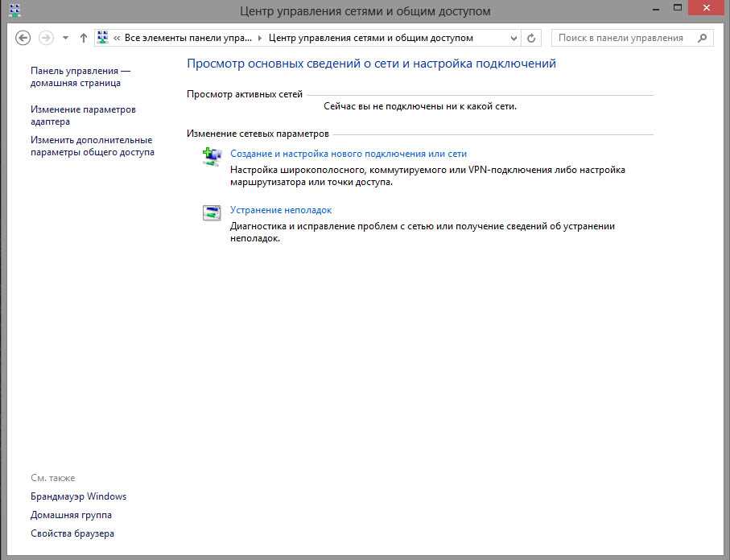Expand the breadcrumb arrow after 'Все элементы панели упра...'
Screen dimensions: 730x560
pos(260,38)
